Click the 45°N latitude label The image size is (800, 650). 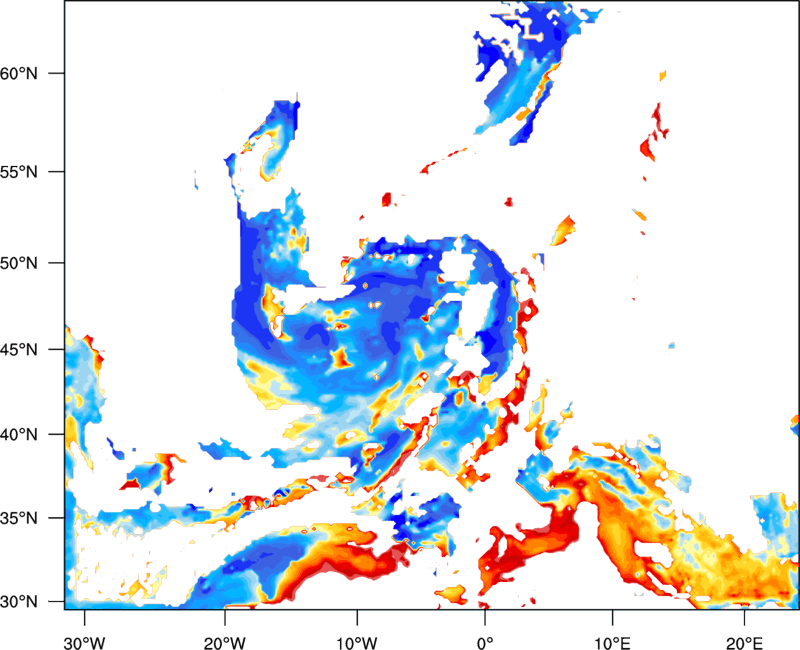19,349
